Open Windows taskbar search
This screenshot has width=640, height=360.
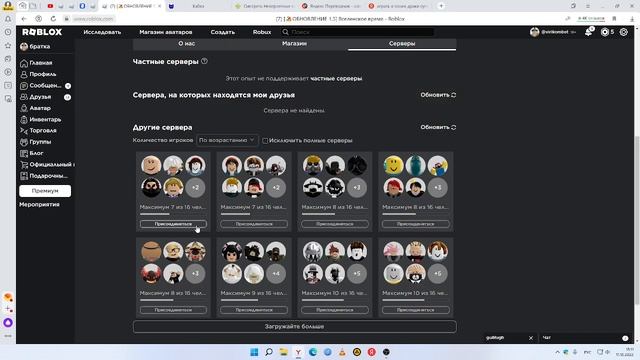point(269,352)
